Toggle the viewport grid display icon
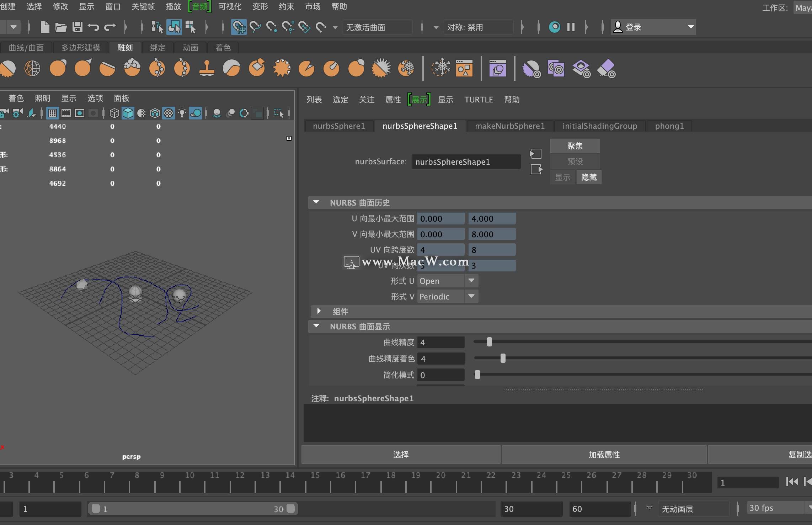Viewport: 812px width, 525px height. [53, 113]
